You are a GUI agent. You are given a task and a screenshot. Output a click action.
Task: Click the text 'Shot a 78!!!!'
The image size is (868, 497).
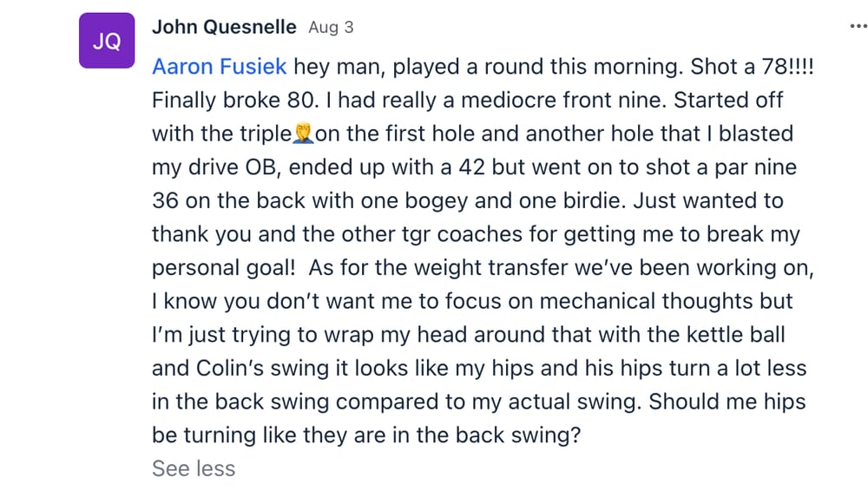point(752,67)
